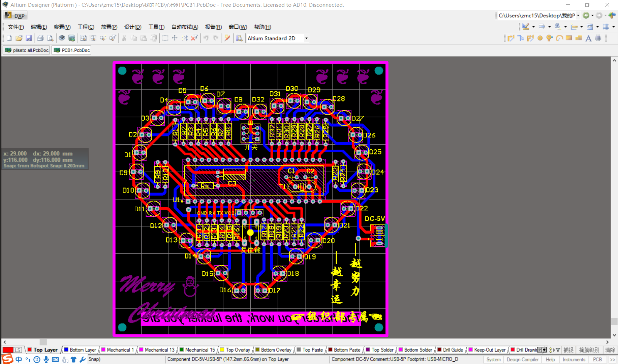618x364 pixels.
Task: Expand the file path address dropdown
Action: (x=578, y=16)
